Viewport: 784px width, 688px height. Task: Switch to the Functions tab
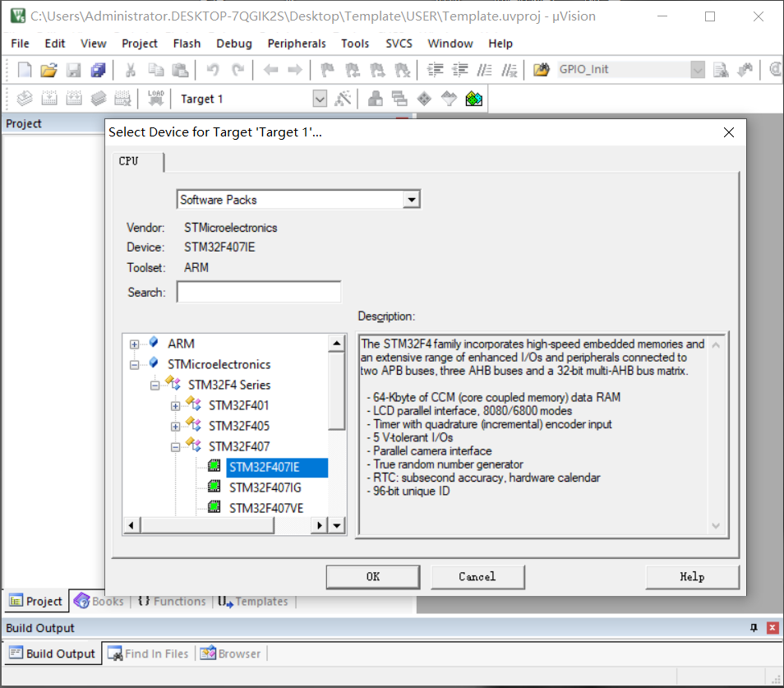[172, 601]
